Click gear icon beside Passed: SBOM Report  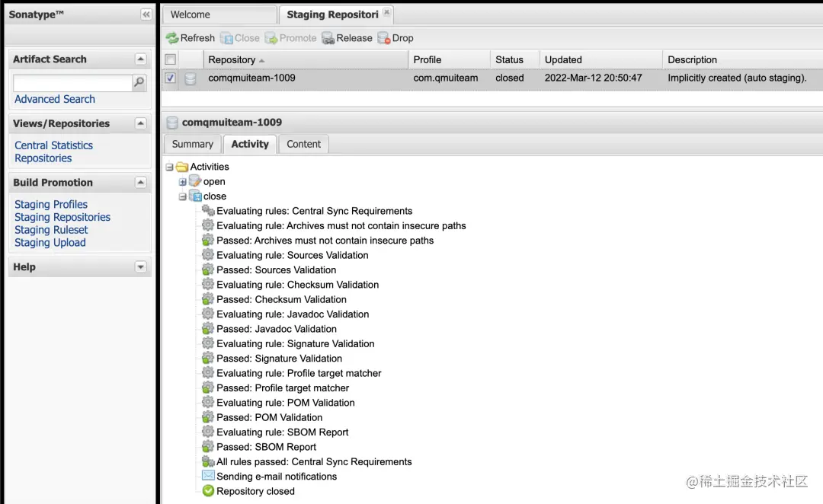click(208, 446)
